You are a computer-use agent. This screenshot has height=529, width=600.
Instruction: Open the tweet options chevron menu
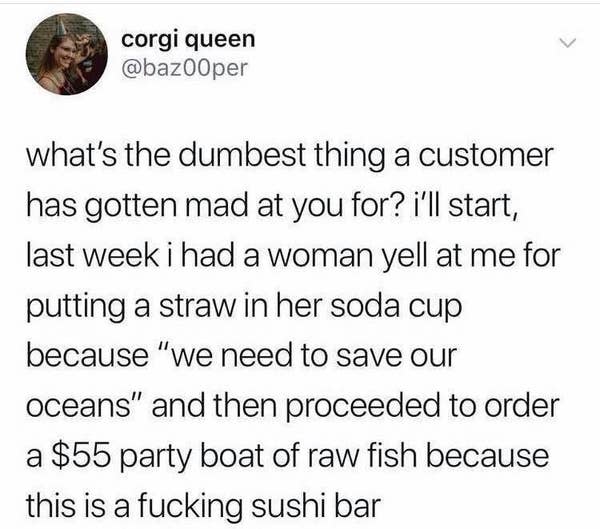click(x=566, y=43)
